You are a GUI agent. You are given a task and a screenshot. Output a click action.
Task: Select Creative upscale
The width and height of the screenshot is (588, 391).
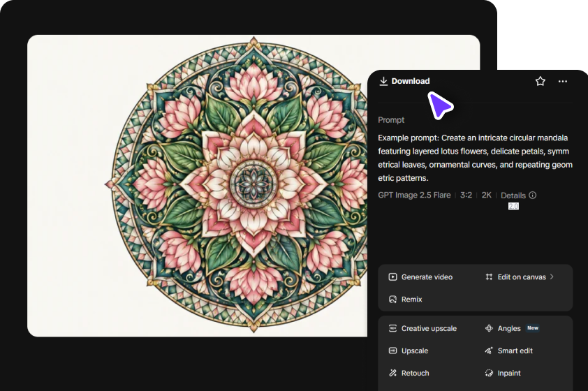coord(422,328)
